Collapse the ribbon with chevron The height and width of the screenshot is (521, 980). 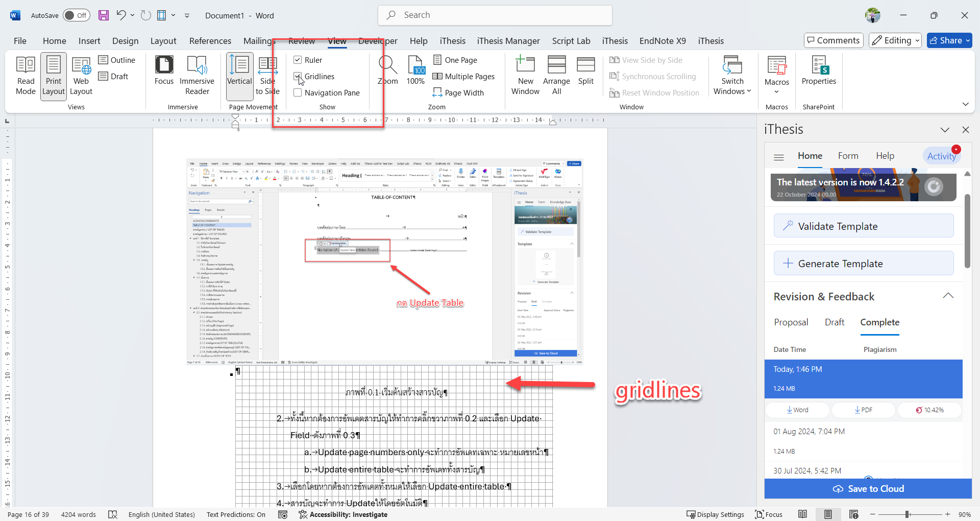965,104
